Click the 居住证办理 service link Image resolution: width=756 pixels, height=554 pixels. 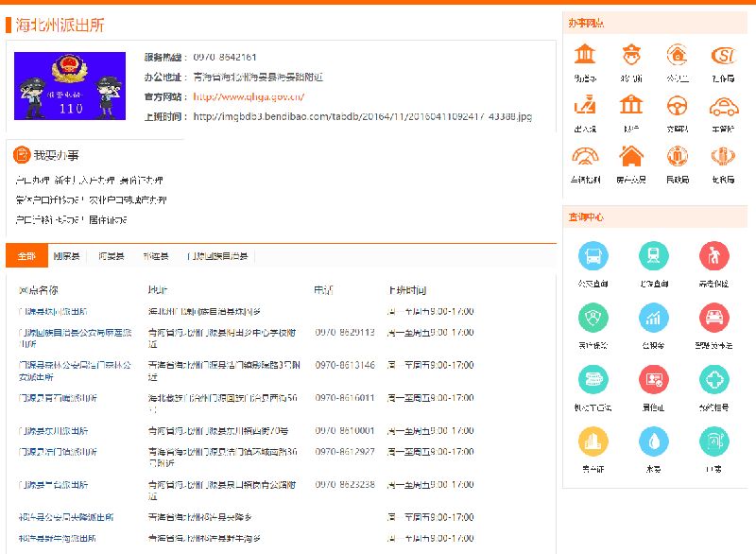pyautogui.click(x=110, y=220)
